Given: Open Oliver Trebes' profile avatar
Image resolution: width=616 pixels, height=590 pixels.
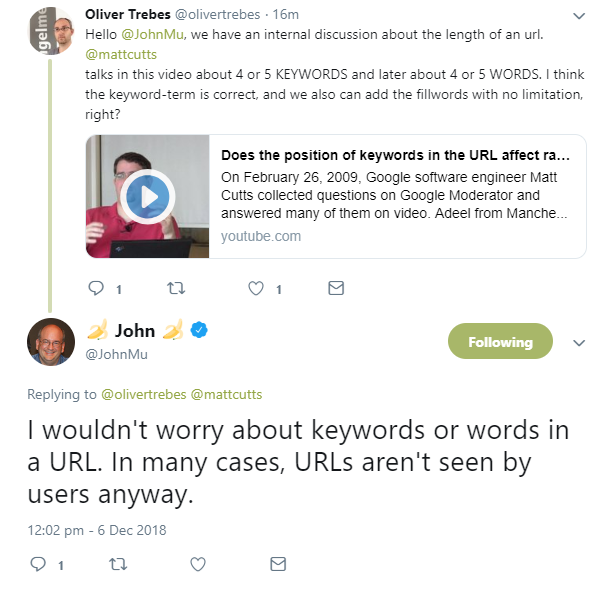Looking at the screenshot, I should point(50,28).
